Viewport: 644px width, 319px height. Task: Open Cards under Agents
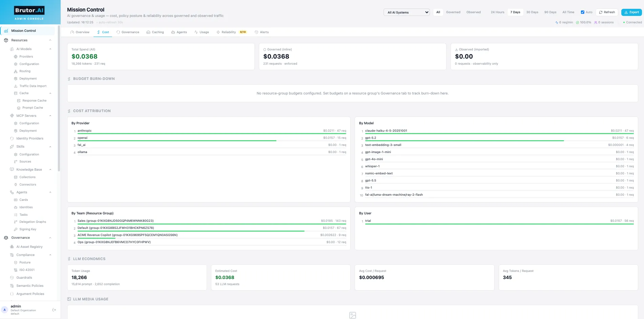coord(24,200)
